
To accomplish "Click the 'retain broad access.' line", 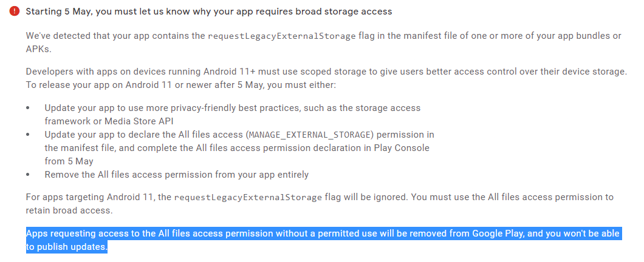I will (69, 210).
